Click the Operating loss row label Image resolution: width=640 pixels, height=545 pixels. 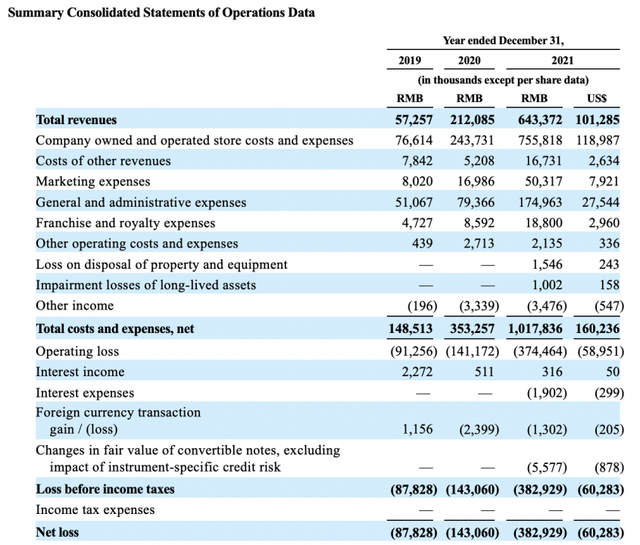[x=78, y=351]
